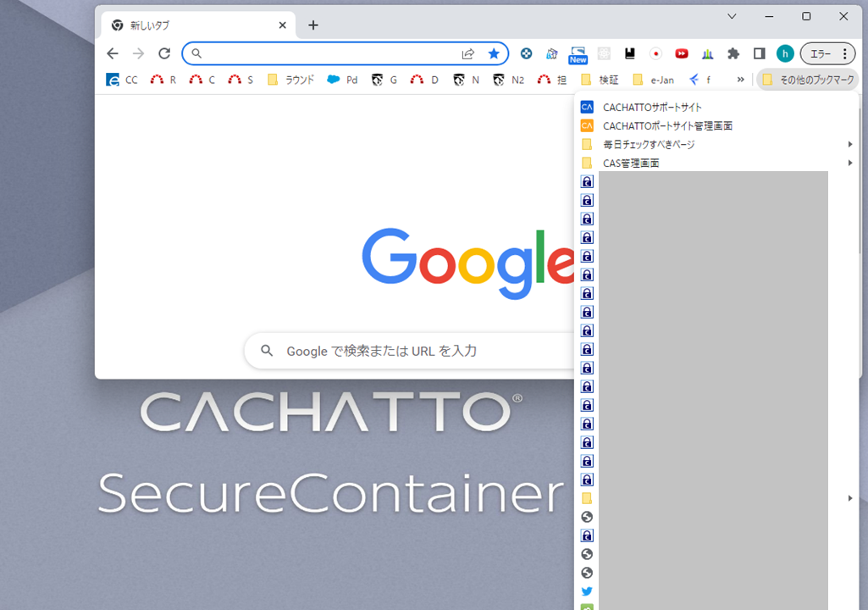
Task: Star the current page with bookmark icon
Action: click(494, 53)
